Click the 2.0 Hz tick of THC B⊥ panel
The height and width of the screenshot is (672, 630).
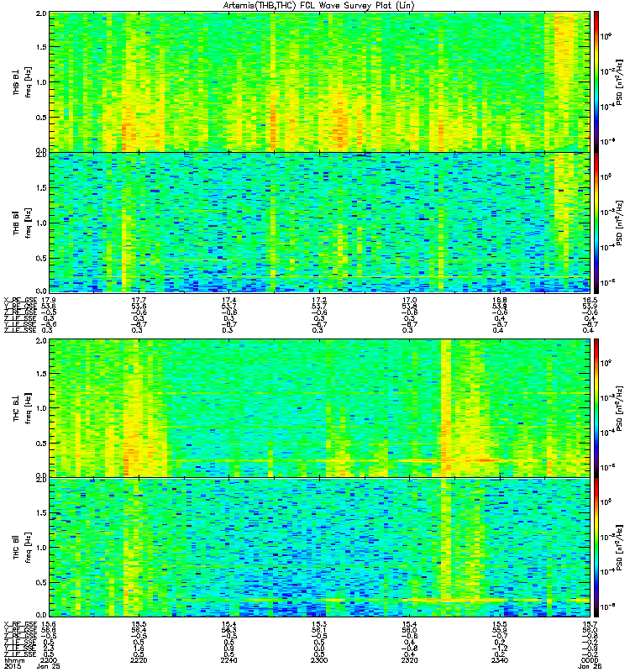(x=41, y=341)
